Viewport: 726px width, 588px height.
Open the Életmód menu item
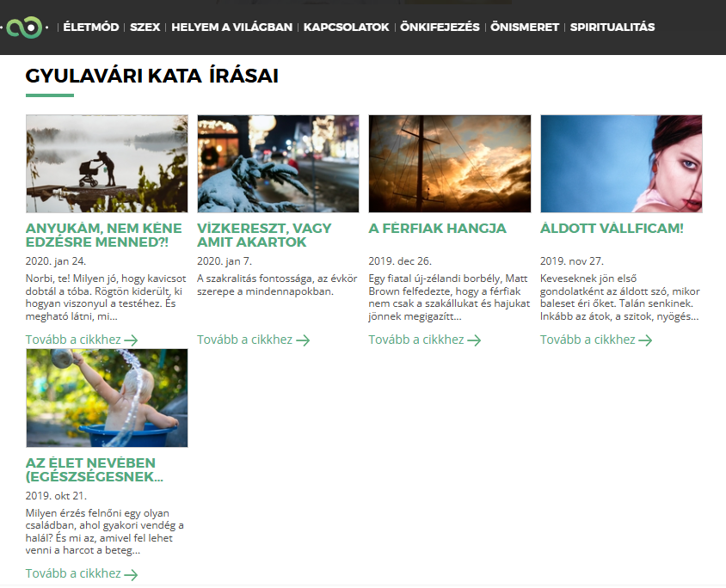91,28
